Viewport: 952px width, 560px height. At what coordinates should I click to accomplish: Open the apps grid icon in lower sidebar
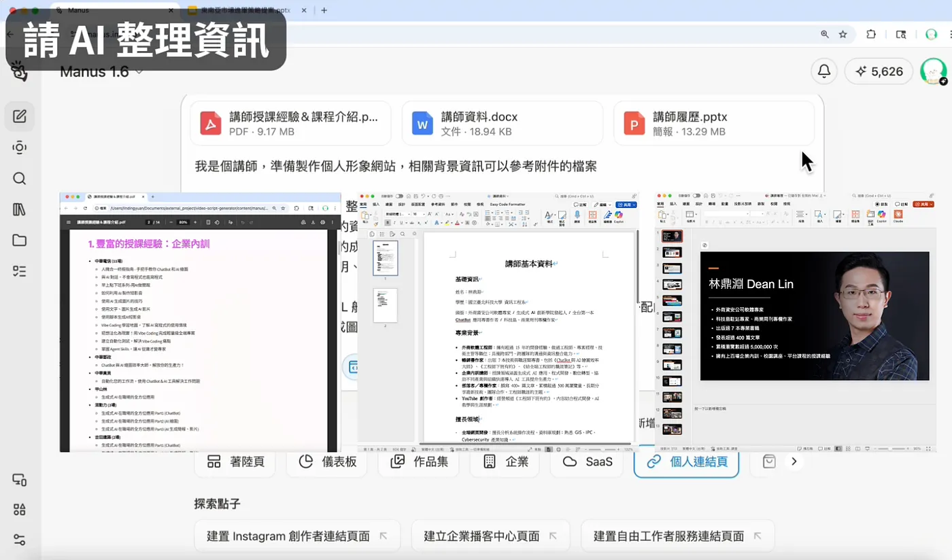coord(20,510)
